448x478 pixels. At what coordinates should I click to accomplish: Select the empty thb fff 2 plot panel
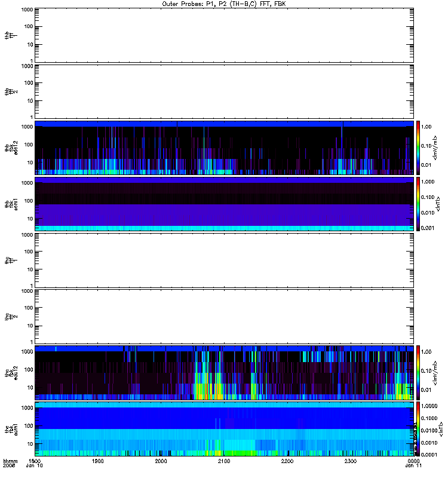click(x=225, y=91)
